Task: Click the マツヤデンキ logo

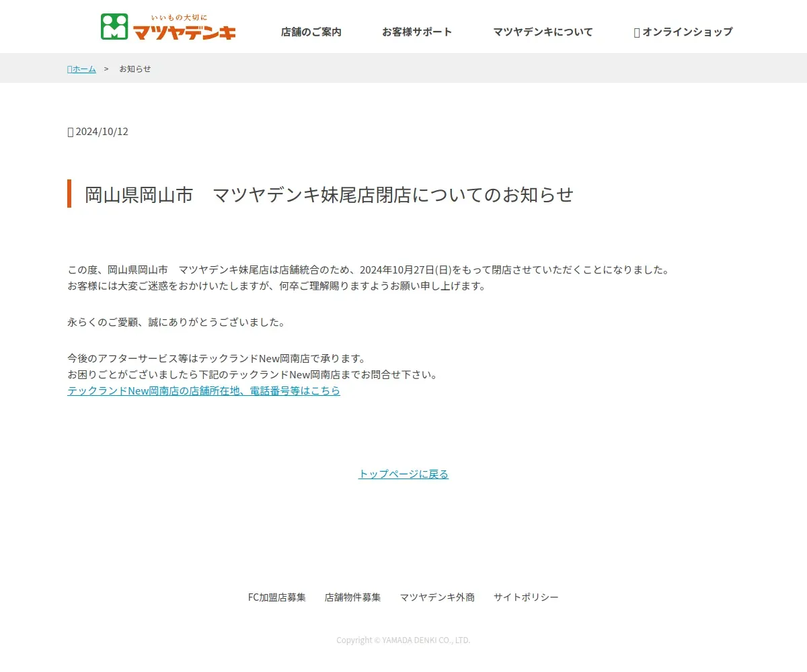Action: pyautogui.click(x=168, y=27)
